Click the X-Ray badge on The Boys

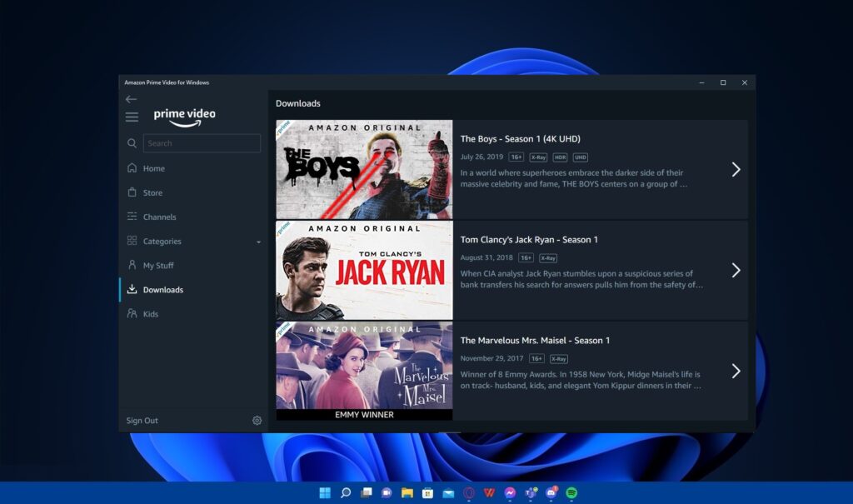538,157
